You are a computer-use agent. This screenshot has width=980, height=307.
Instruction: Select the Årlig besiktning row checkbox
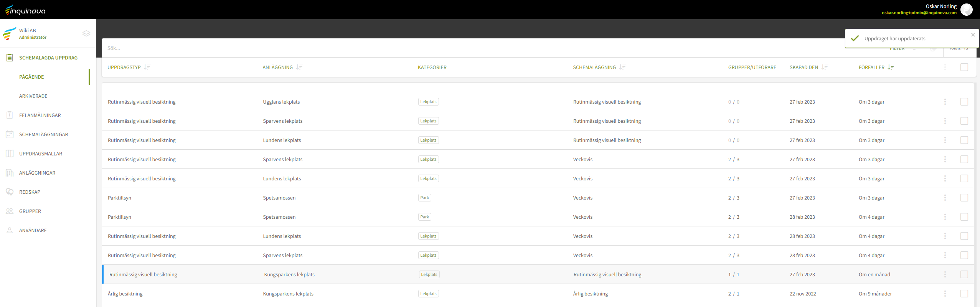(964, 294)
